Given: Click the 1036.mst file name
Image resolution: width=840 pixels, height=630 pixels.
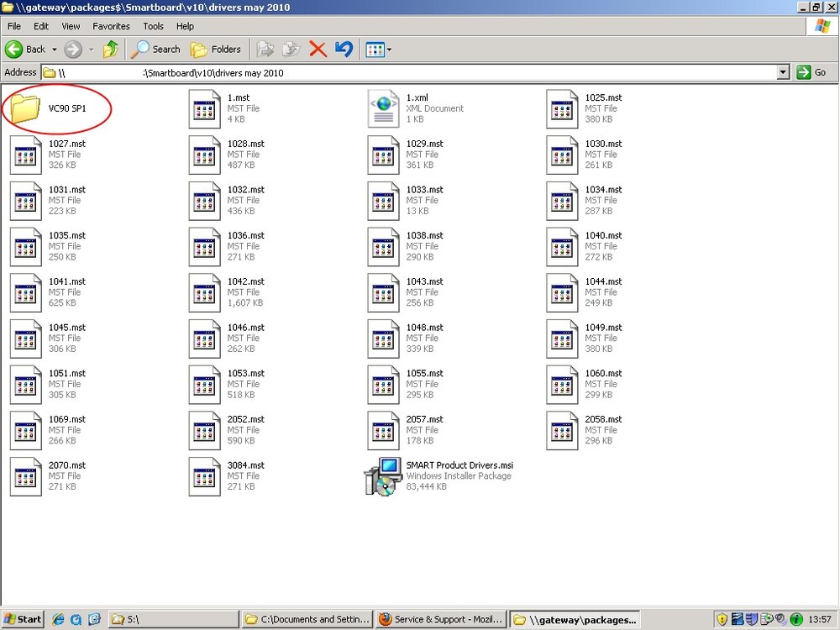Looking at the screenshot, I should coord(245,236).
